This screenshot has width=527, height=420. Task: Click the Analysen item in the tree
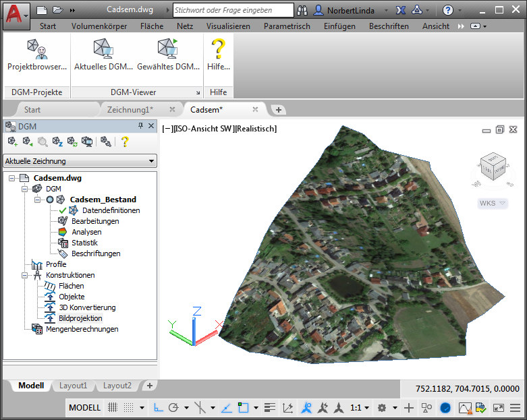click(86, 232)
